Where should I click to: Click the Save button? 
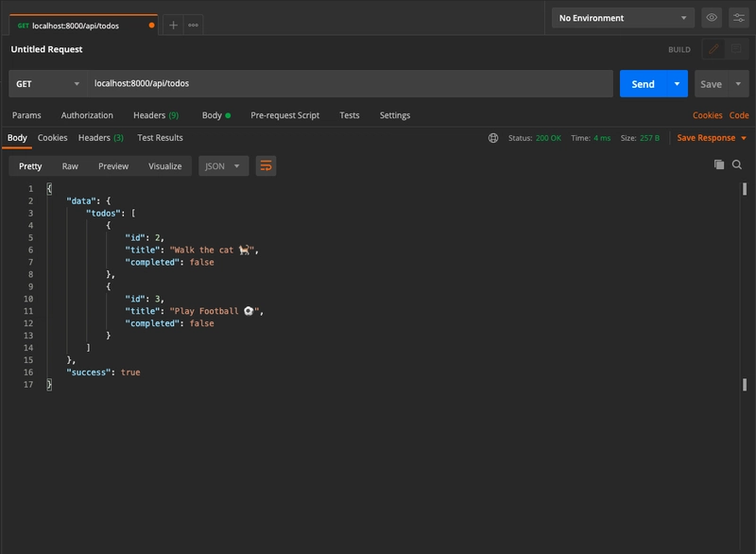pos(712,84)
